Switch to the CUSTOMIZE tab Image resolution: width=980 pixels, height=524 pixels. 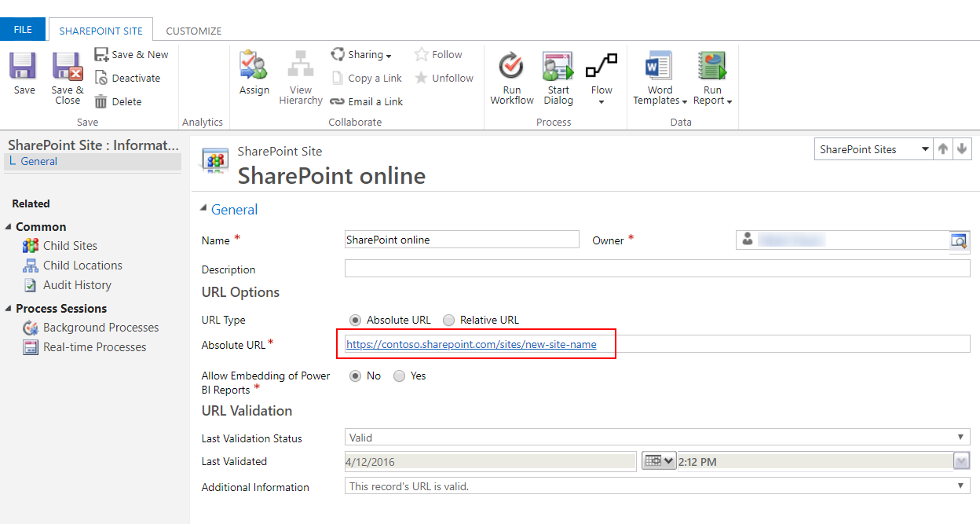click(x=193, y=29)
